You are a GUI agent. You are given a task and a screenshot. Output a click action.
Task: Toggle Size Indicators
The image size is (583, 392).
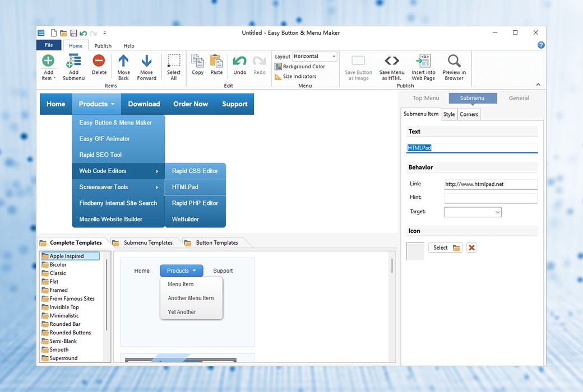(x=295, y=77)
